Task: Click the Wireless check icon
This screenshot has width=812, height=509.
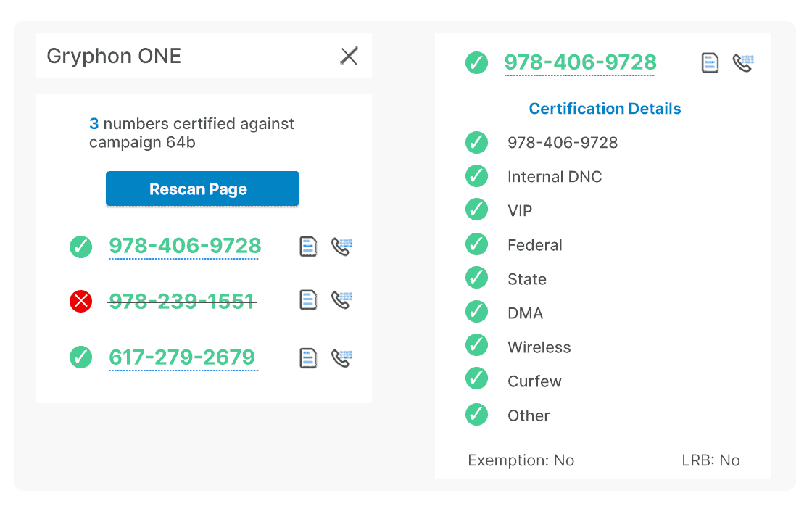Action: [476, 345]
